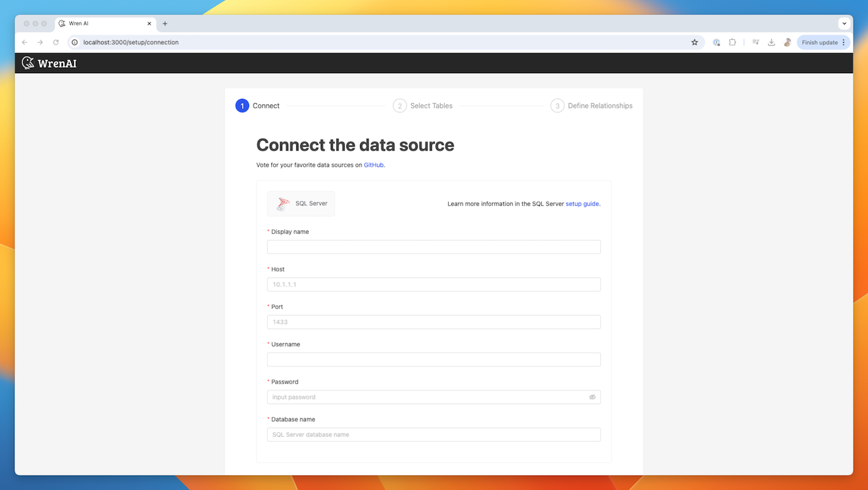
Task: Click the 'Display name' label
Action: (x=290, y=232)
